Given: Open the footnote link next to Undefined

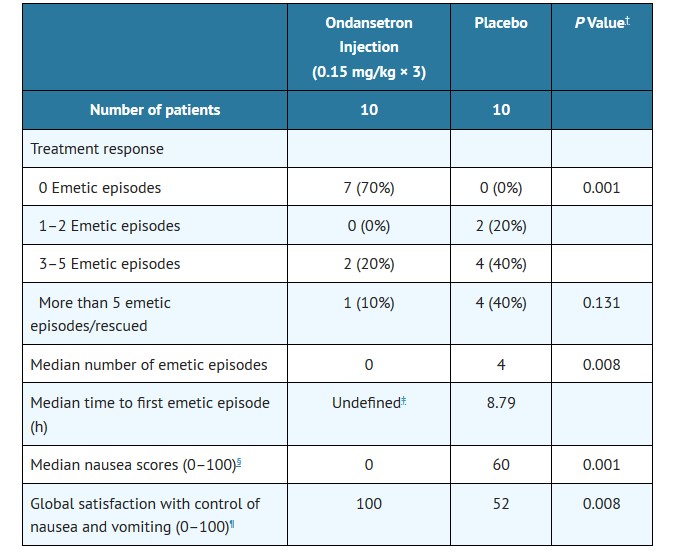Looking at the screenshot, I should 402,400.
